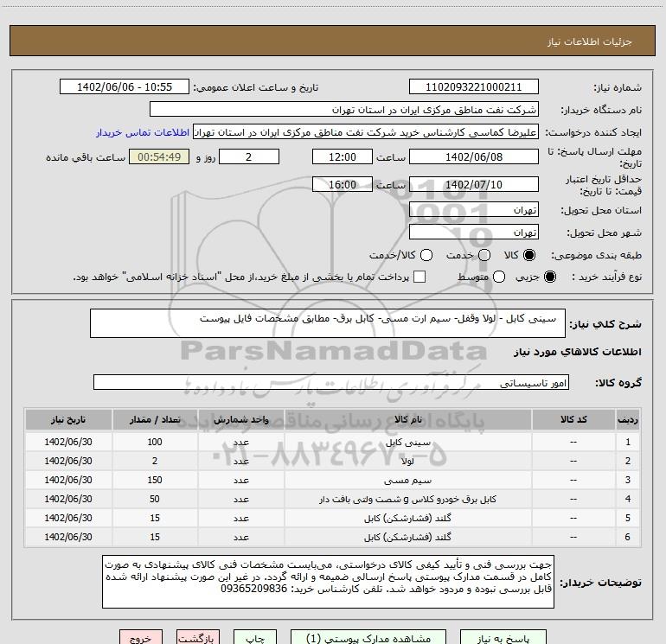The width and height of the screenshot is (666, 644).
Task: Click the need date in سینی کابل row
Action: click(68, 442)
